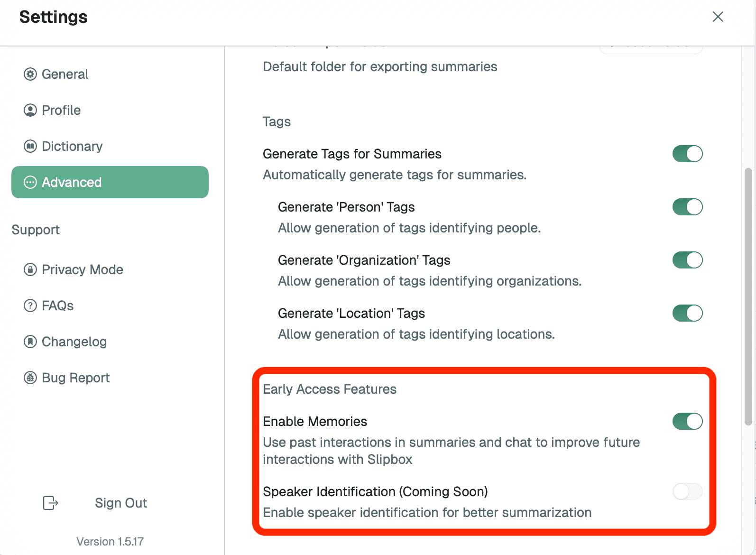756x555 pixels.
Task: Toggle the Speaker Identification switch
Action: [687, 492]
